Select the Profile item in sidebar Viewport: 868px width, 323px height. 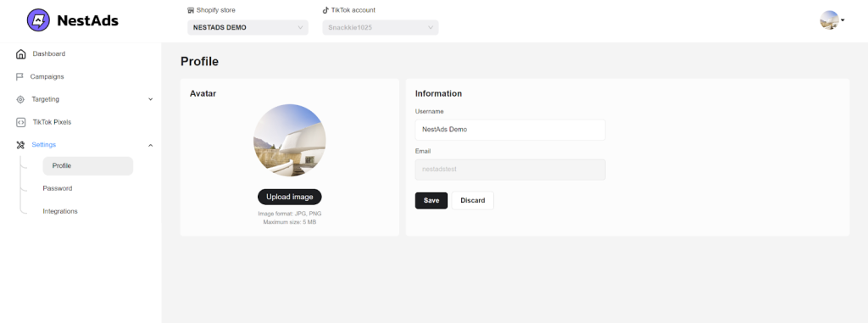[87, 165]
